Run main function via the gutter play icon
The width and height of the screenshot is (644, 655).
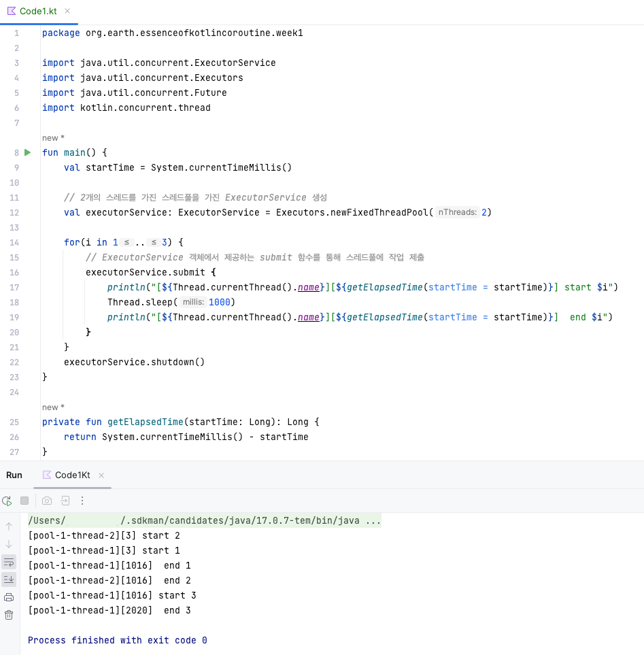tap(27, 152)
